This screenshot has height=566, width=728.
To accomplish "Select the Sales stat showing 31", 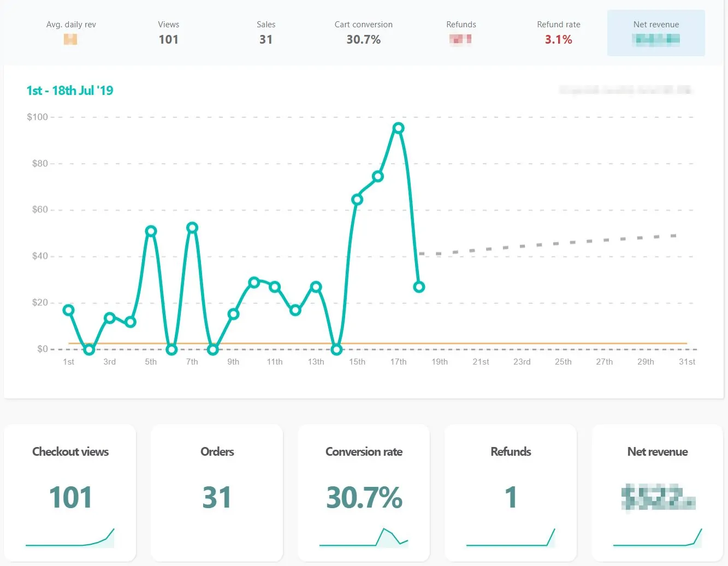I will click(266, 32).
